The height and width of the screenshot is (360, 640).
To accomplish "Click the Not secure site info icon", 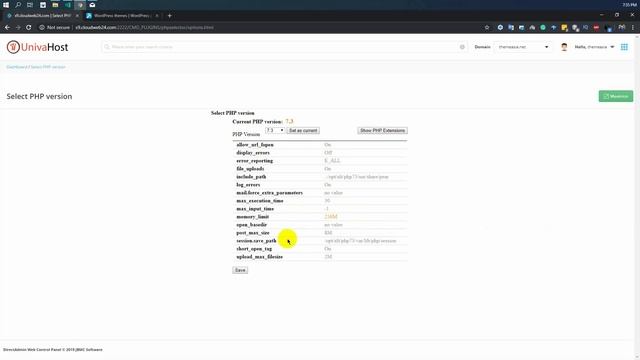I will [42, 27].
